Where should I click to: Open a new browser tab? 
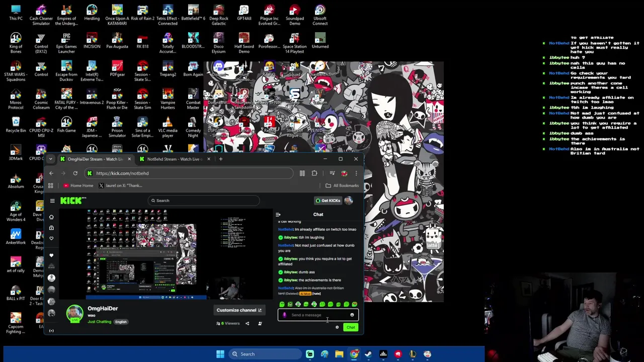coord(220,159)
